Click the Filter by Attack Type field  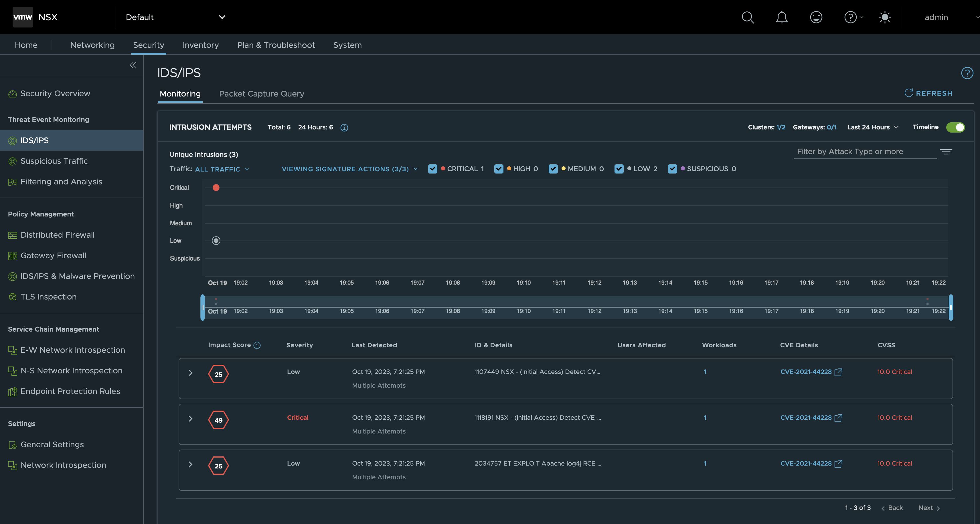(x=864, y=151)
